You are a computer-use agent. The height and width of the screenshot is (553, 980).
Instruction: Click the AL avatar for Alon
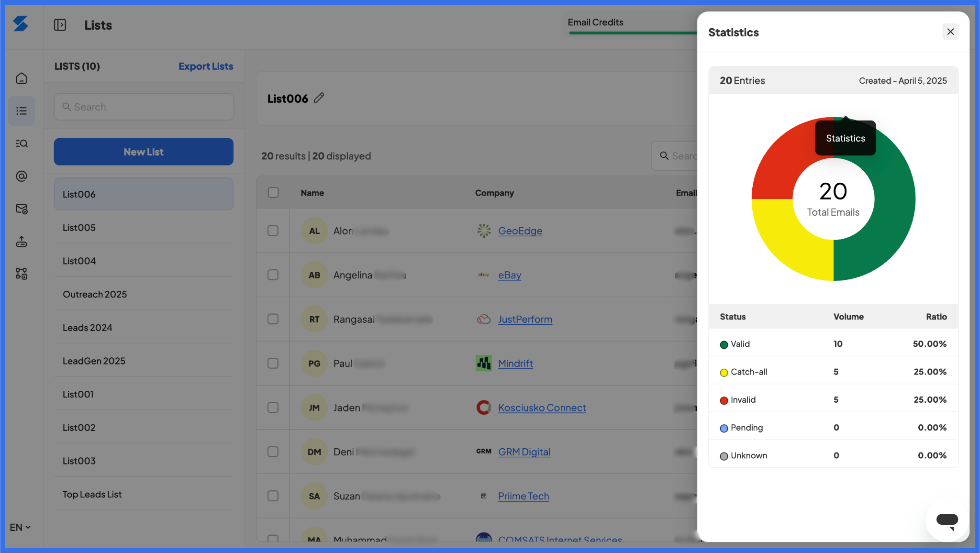(314, 231)
